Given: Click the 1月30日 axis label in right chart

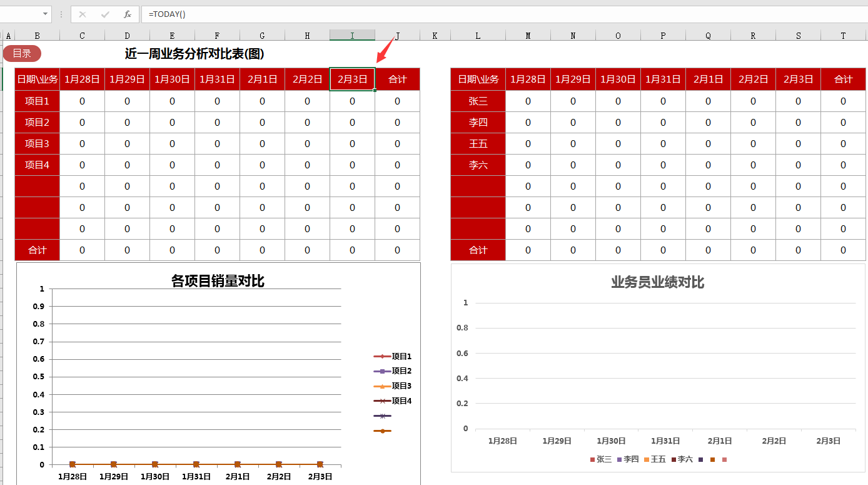Looking at the screenshot, I should 612,441.
